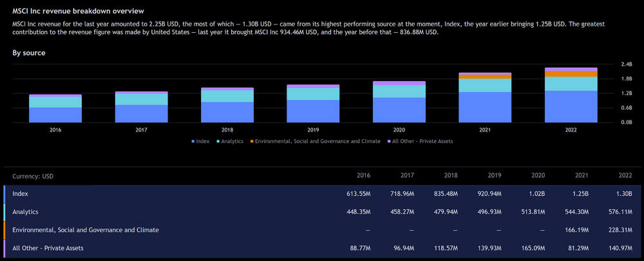Viewport: 644px width, 261px height.
Task: Click ESG and Climate value 166.19M
Action: click(576, 230)
